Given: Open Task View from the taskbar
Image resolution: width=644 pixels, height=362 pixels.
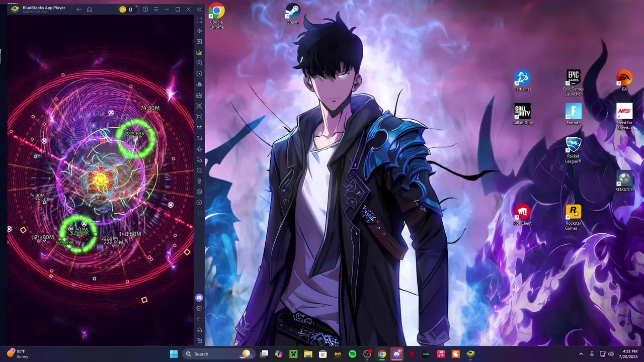Looking at the screenshot, I should tap(264, 354).
